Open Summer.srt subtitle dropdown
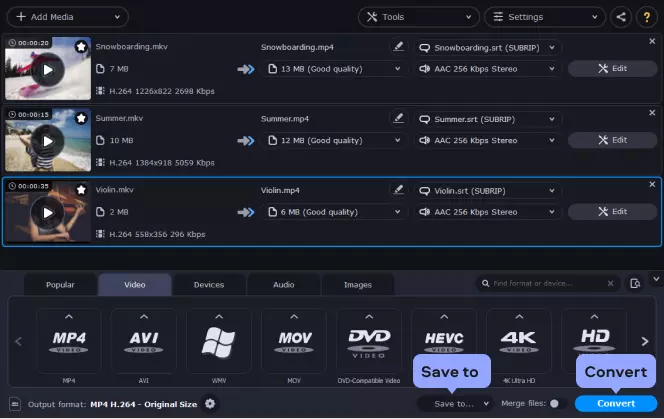 [x=487, y=119]
